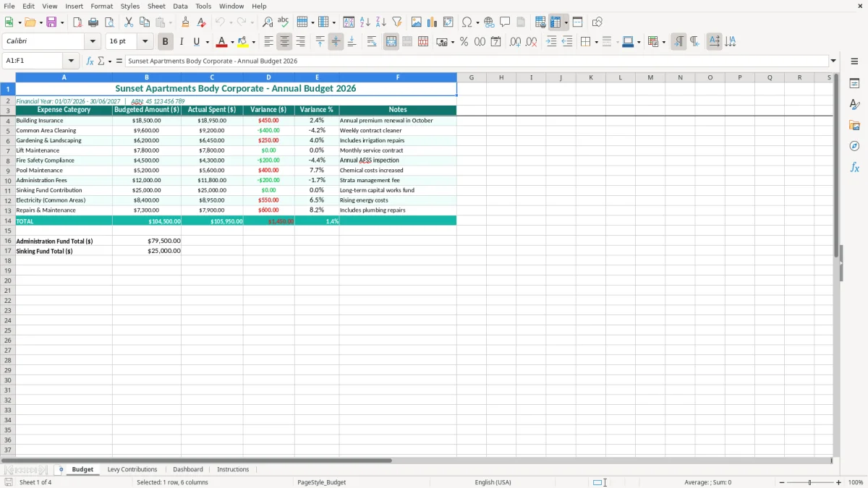Toggle Italic formatting
Viewport: 868px width, 488px height.
click(x=181, y=42)
